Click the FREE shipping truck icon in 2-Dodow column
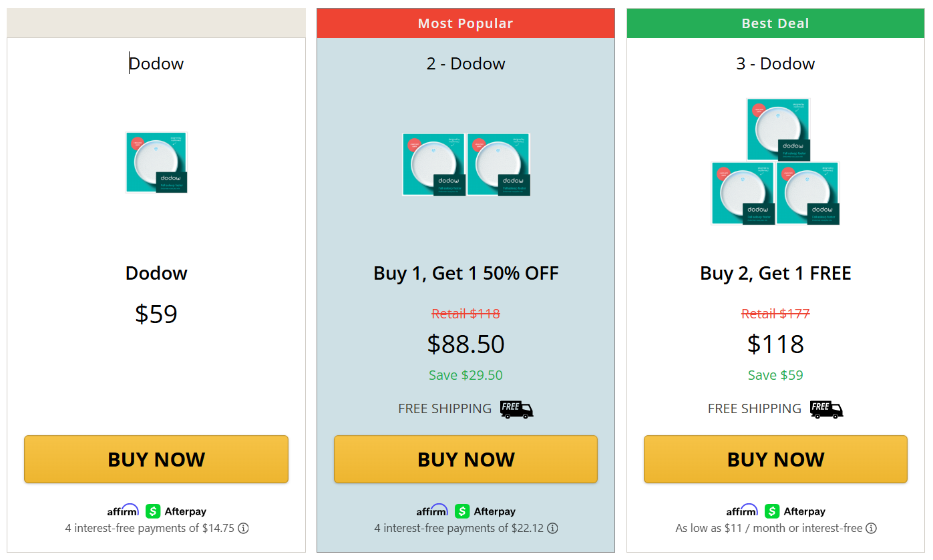 [516, 408]
